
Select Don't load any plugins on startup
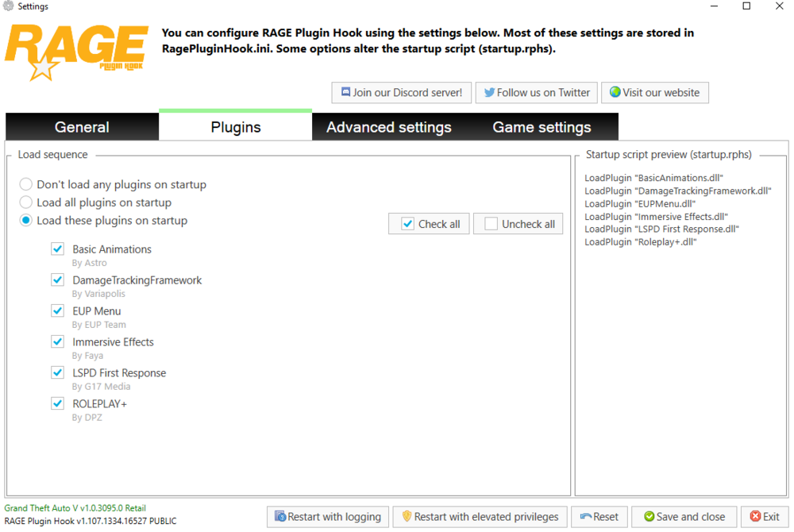pos(25,184)
